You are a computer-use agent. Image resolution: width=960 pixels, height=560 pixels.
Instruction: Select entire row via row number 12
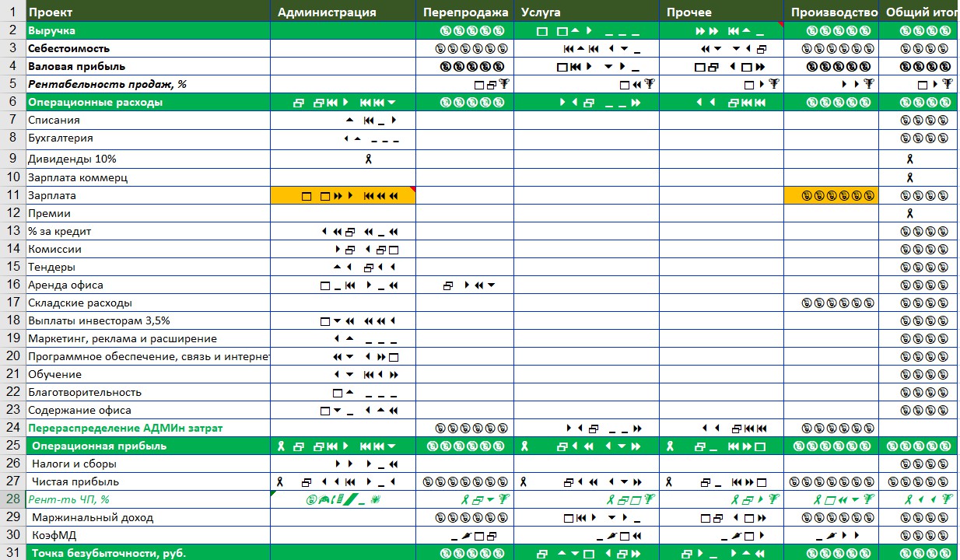coord(12,213)
